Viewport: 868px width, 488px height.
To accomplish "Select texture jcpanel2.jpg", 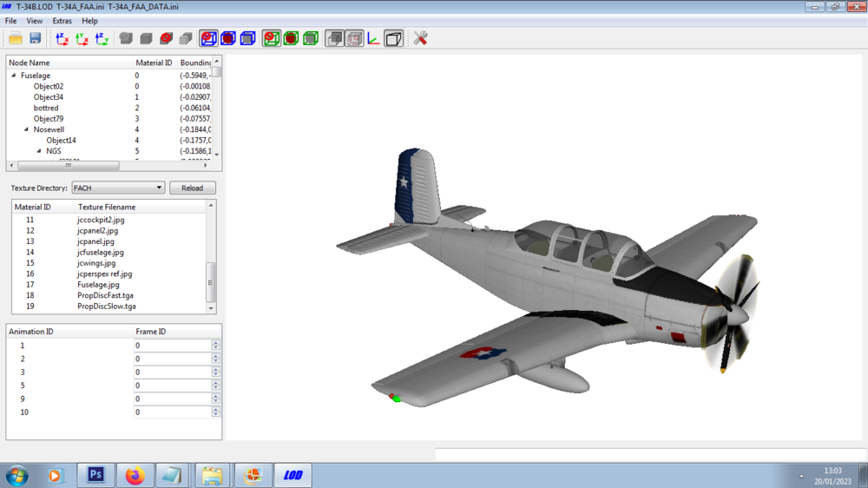I will click(97, 230).
